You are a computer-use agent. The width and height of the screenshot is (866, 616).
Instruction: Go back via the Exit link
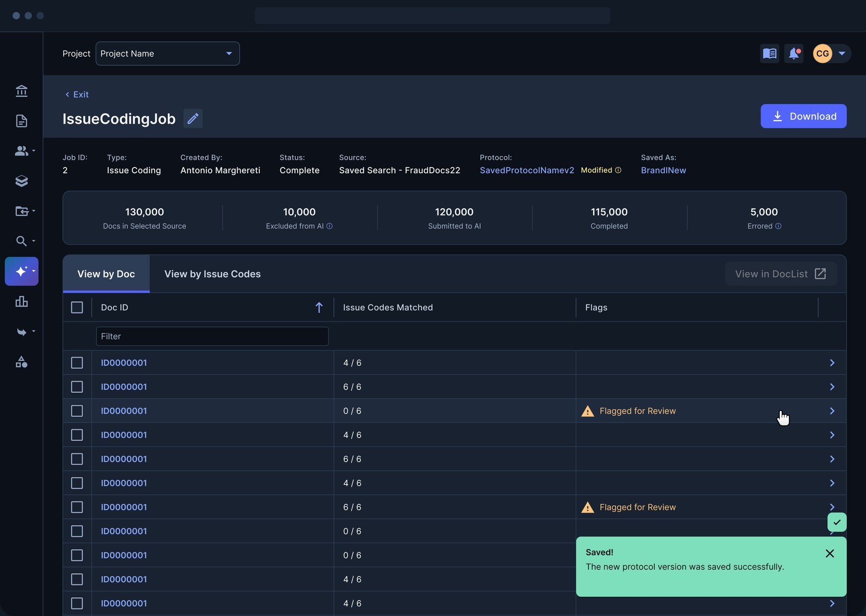[x=77, y=94]
